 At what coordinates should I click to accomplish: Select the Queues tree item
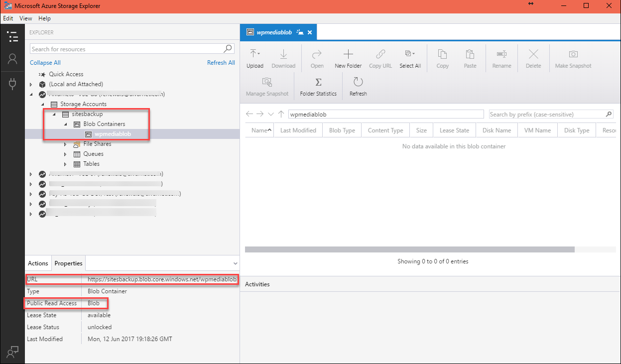(x=93, y=154)
